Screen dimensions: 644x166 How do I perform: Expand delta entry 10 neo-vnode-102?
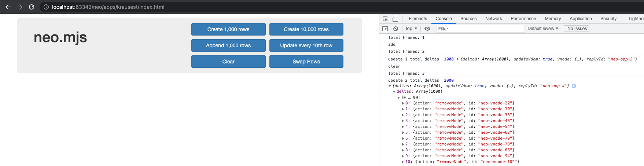[403, 162]
